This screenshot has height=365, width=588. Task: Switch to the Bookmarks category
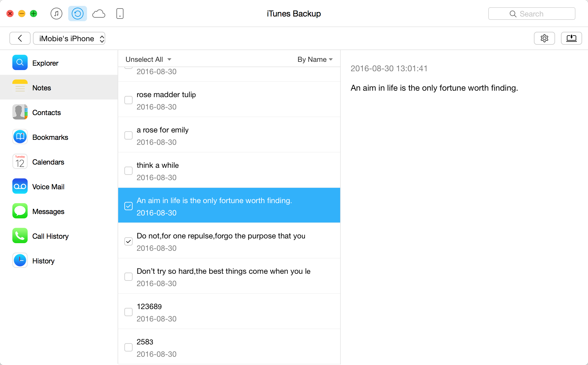[50, 137]
